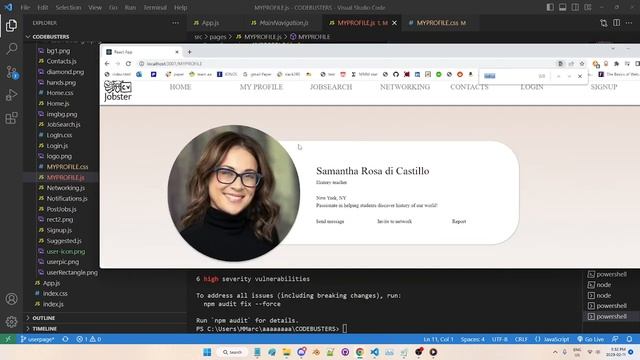Open editor more actions ellipsis
Image resolution: width=640 pixels, height=360 pixels.
pyautogui.click(x=629, y=23)
